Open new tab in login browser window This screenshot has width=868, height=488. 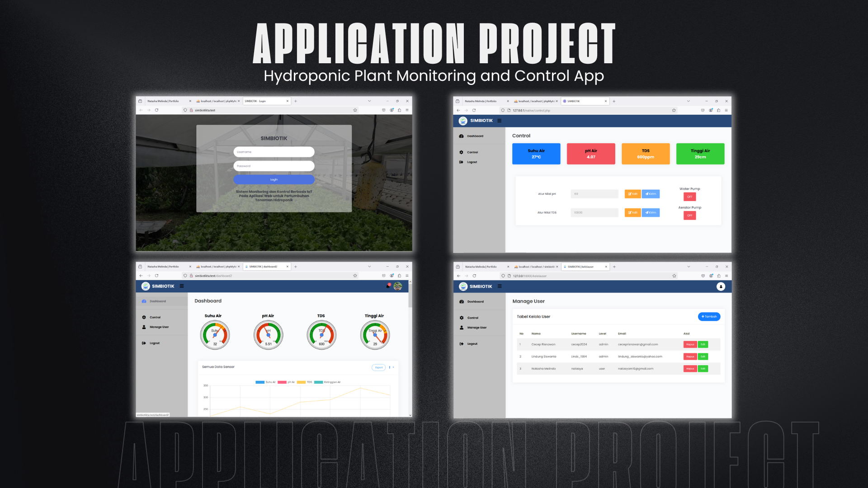tap(296, 101)
